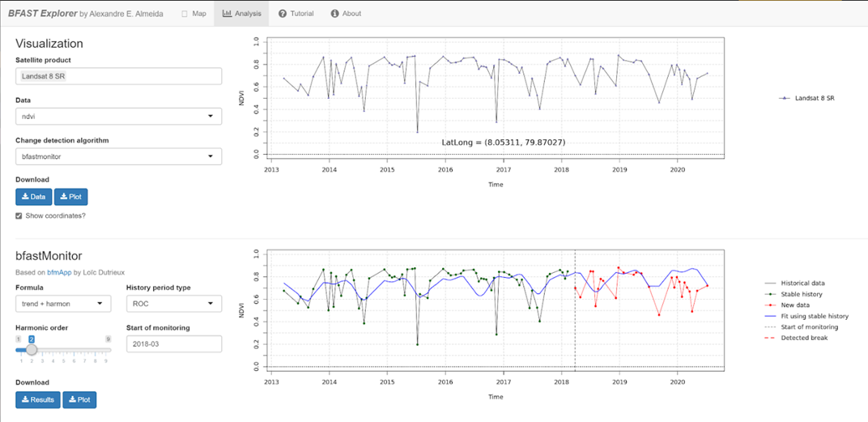Open the Tutorial help page
Image resolution: width=868 pixels, height=422 pixels.
(296, 14)
